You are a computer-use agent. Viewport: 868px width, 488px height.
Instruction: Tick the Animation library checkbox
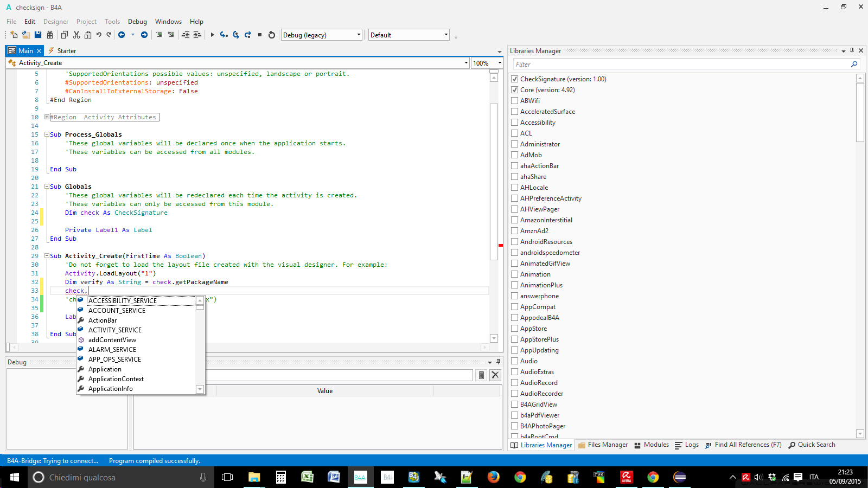[515, 274]
